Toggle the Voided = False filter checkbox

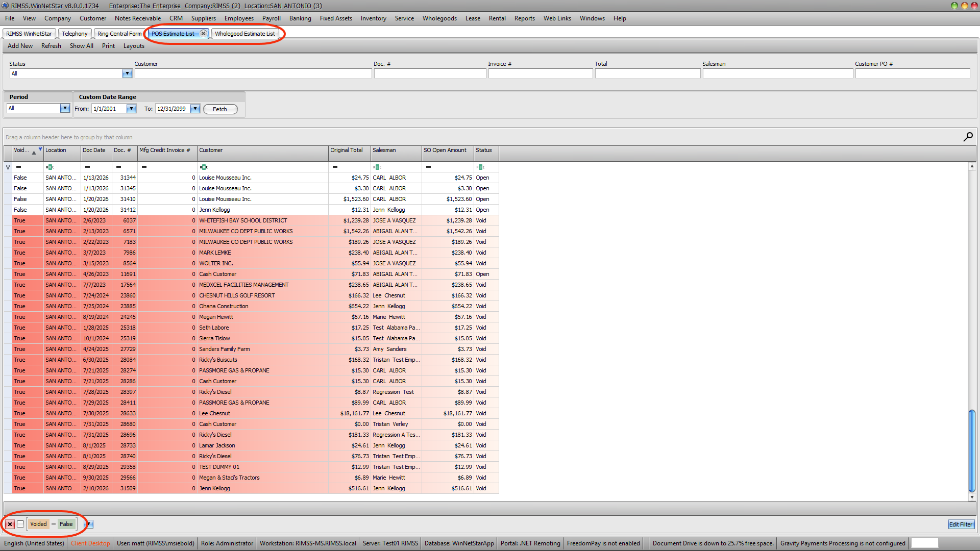[20, 524]
